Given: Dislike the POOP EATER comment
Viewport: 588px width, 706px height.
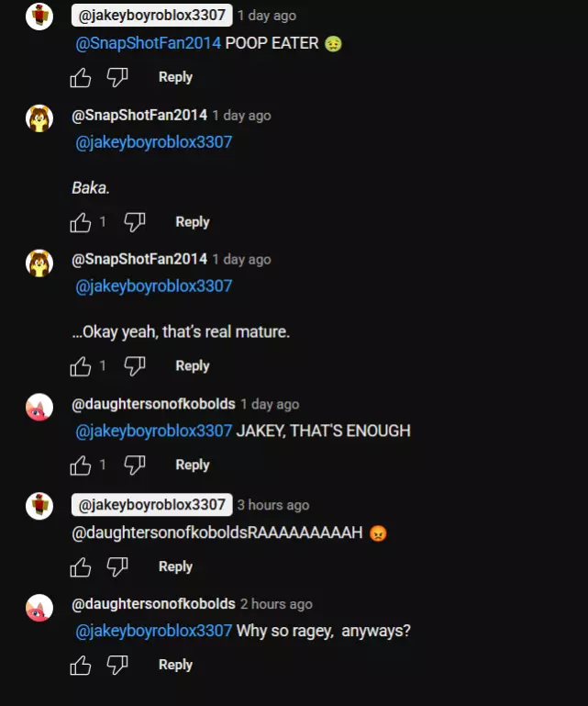Looking at the screenshot, I should pyautogui.click(x=117, y=77).
